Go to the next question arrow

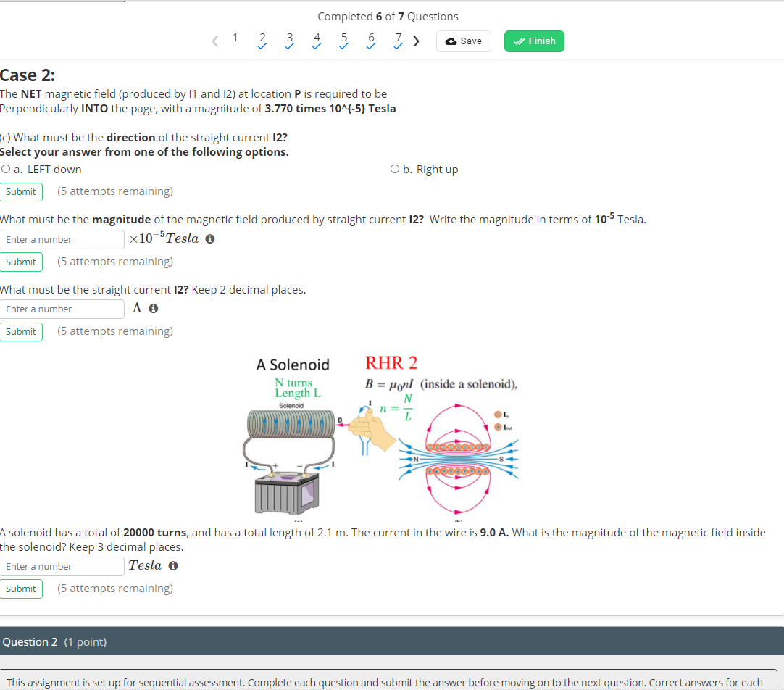(416, 41)
